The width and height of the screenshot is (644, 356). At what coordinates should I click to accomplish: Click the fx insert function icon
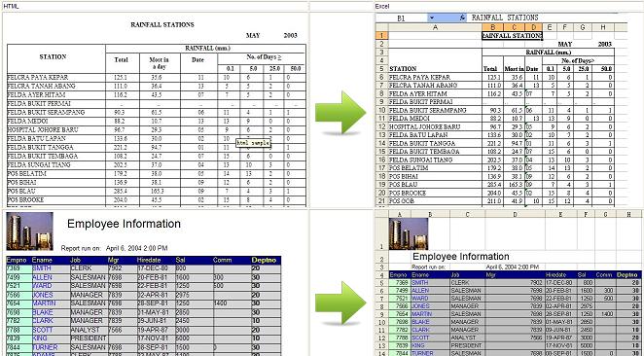462,18
